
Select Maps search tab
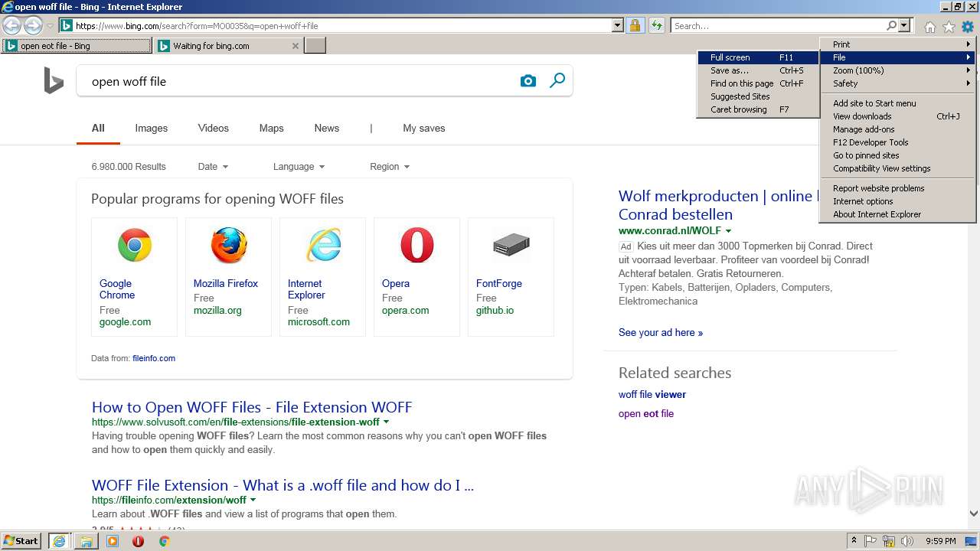click(272, 129)
